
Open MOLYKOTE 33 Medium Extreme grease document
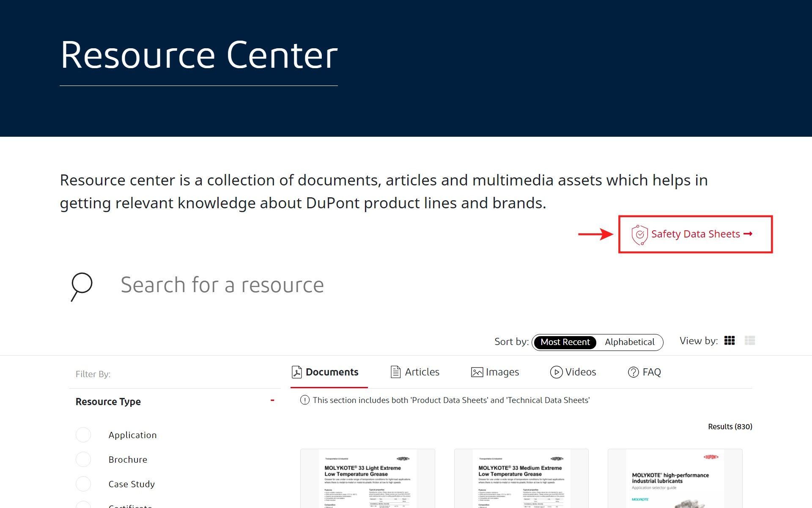coord(521,478)
